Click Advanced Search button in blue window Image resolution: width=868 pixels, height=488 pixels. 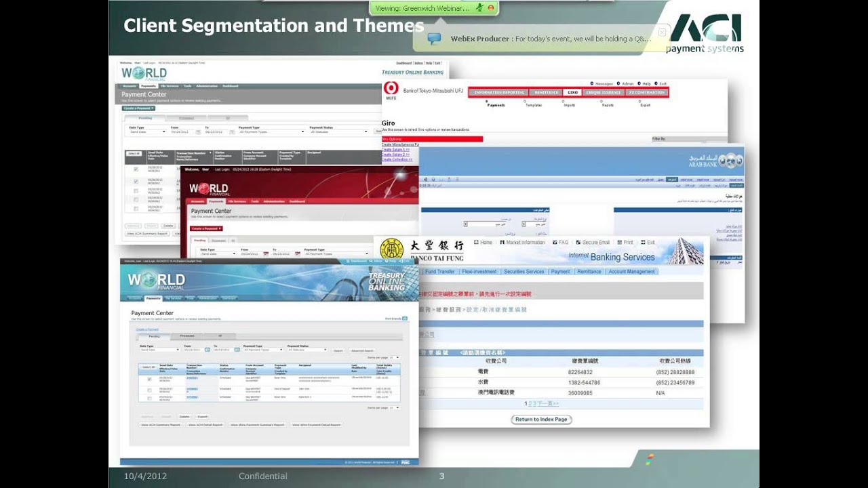click(x=362, y=350)
